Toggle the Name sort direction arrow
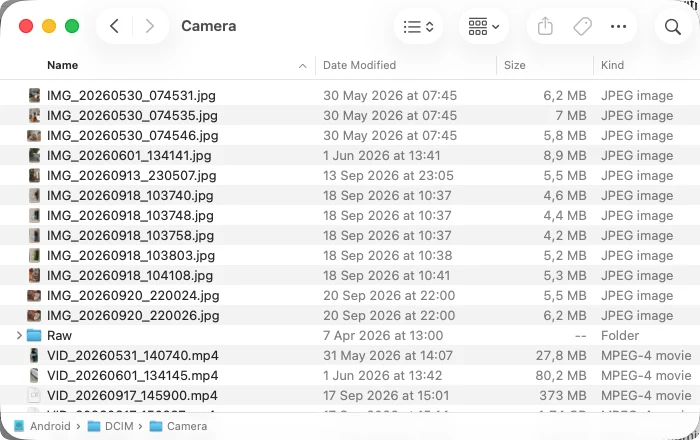700x440 pixels. click(x=302, y=66)
